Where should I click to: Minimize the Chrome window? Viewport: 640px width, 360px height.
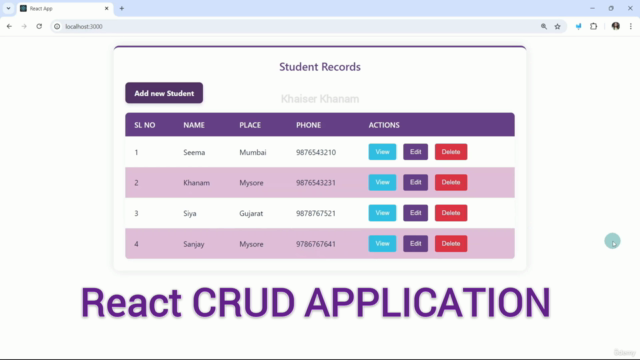pos(592,8)
